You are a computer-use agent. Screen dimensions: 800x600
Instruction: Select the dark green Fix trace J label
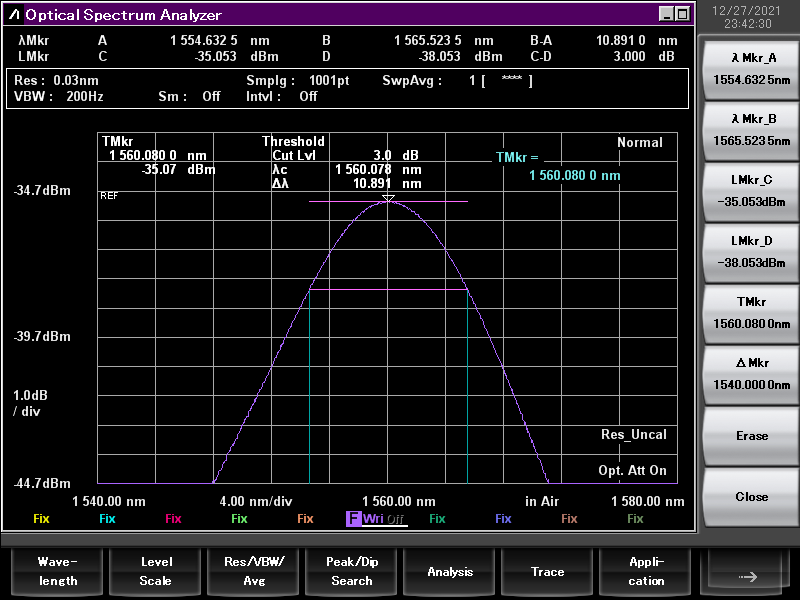click(635, 519)
